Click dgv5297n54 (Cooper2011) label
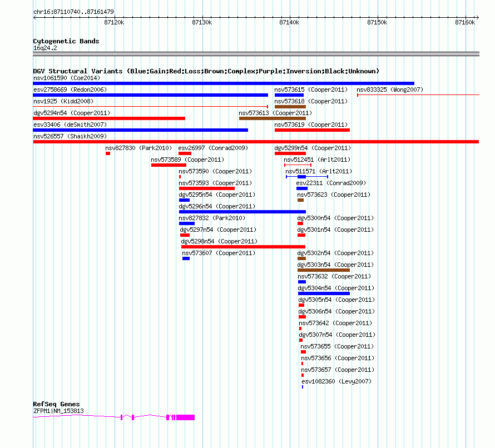The height and width of the screenshot is (448, 495). [x=218, y=230]
